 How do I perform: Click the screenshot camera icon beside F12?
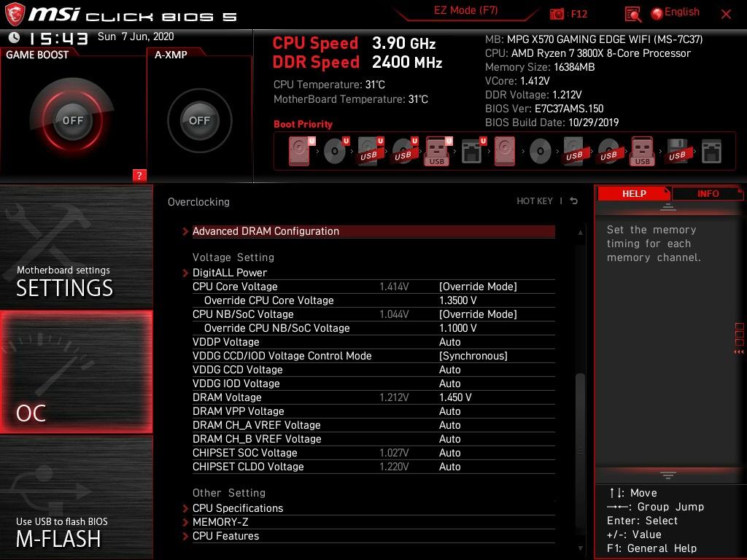point(557,14)
